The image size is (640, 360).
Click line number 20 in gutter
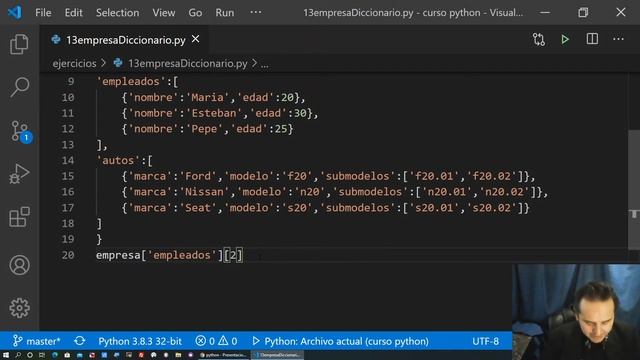coord(68,255)
